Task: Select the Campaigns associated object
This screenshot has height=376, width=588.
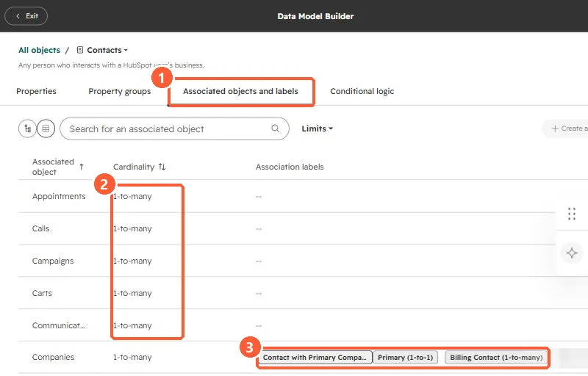Action: coord(53,261)
